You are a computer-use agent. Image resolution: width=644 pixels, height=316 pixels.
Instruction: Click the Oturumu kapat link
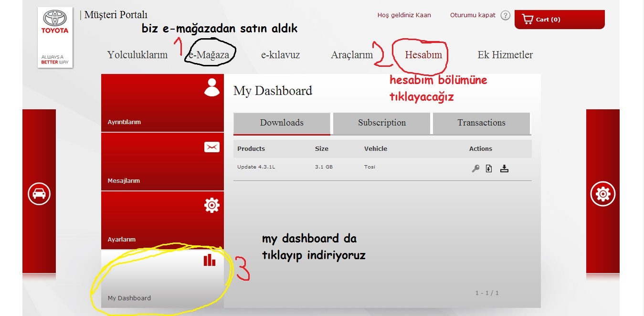tap(473, 15)
